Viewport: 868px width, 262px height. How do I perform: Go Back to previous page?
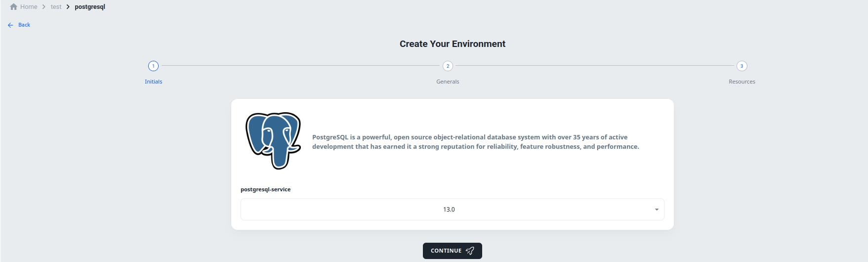24,25
